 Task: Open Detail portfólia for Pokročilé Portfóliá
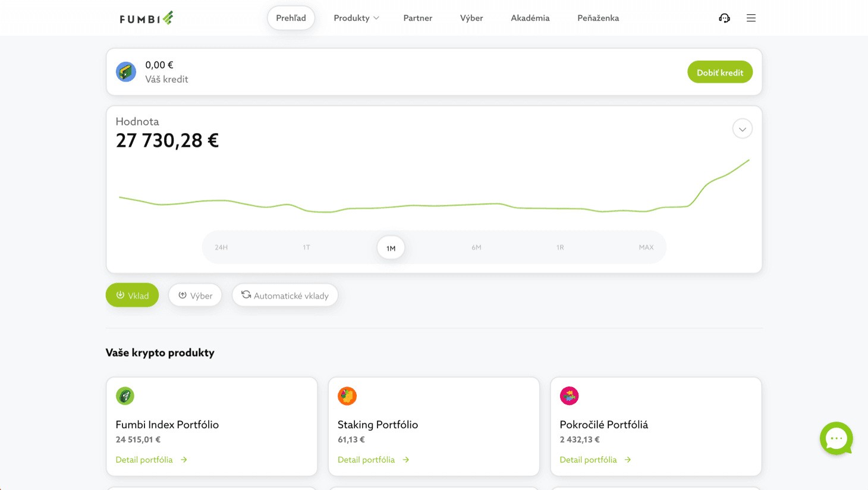coord(589,460)
